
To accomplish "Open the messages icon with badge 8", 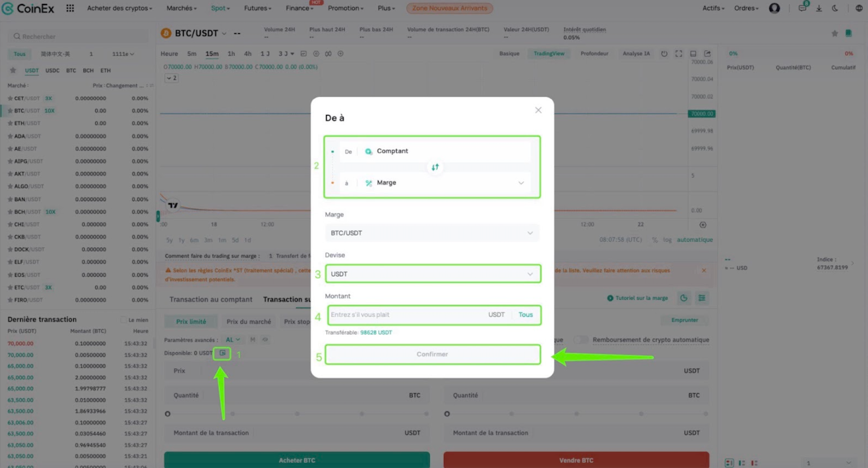I will [x=802, y=8].
